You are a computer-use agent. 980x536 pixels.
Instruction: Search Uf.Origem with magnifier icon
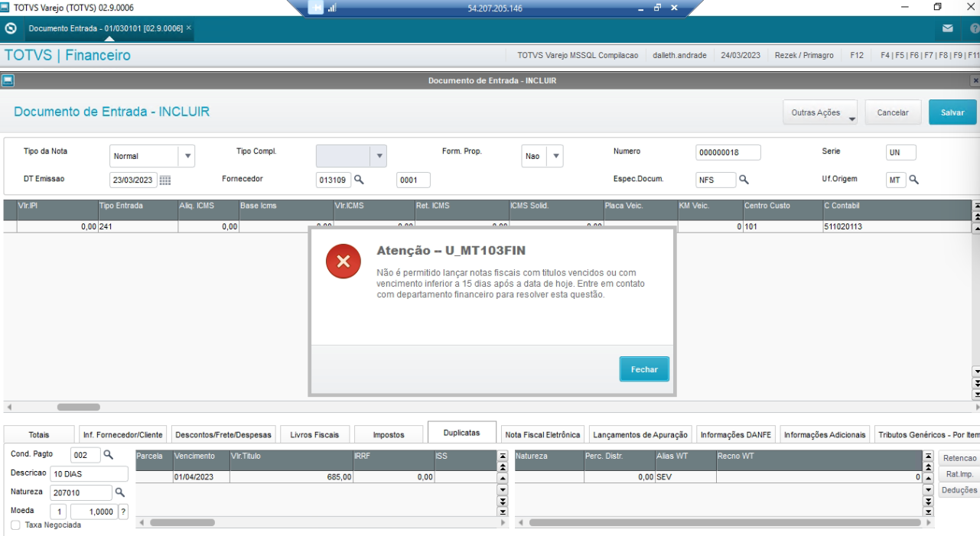pos(913,180)
